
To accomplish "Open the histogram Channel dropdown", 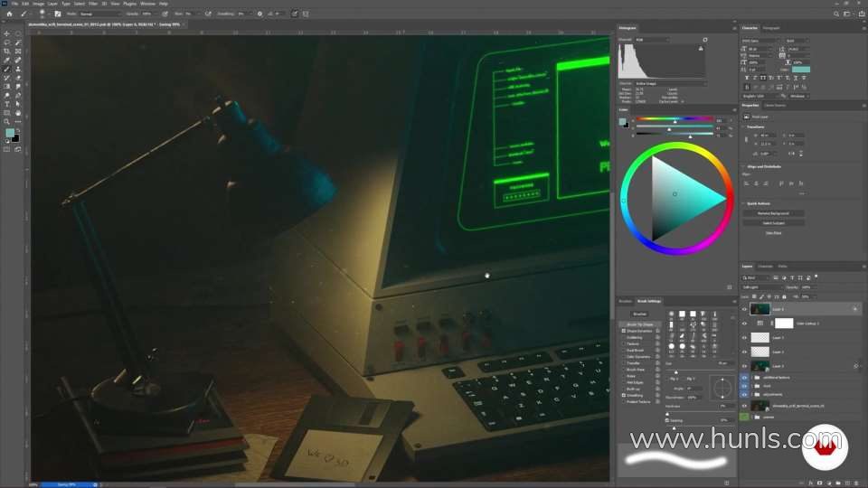I will (652, 40).
